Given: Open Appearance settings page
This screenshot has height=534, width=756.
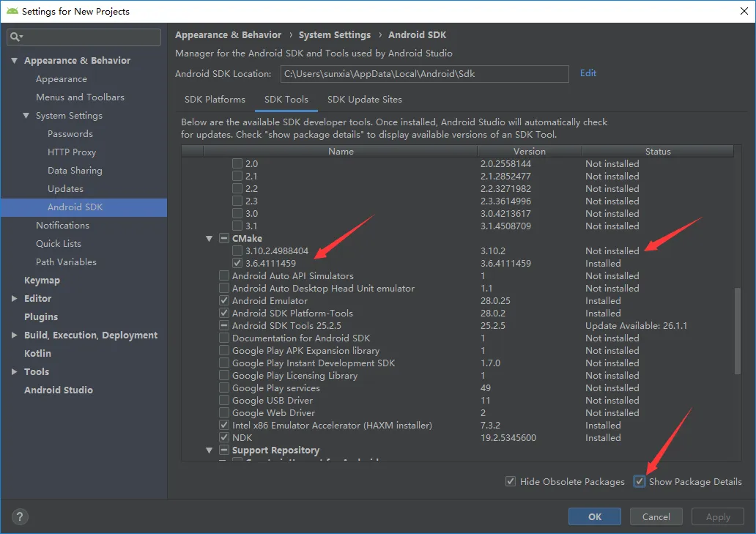Looking at the screenshot, I should [62, 79].
